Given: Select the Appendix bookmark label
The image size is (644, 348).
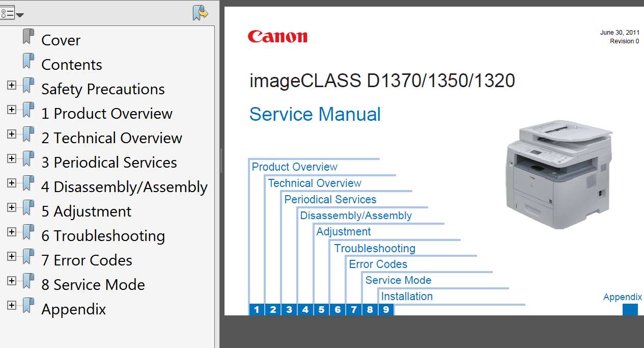Looking at the screenshot, I should [74, 309].
